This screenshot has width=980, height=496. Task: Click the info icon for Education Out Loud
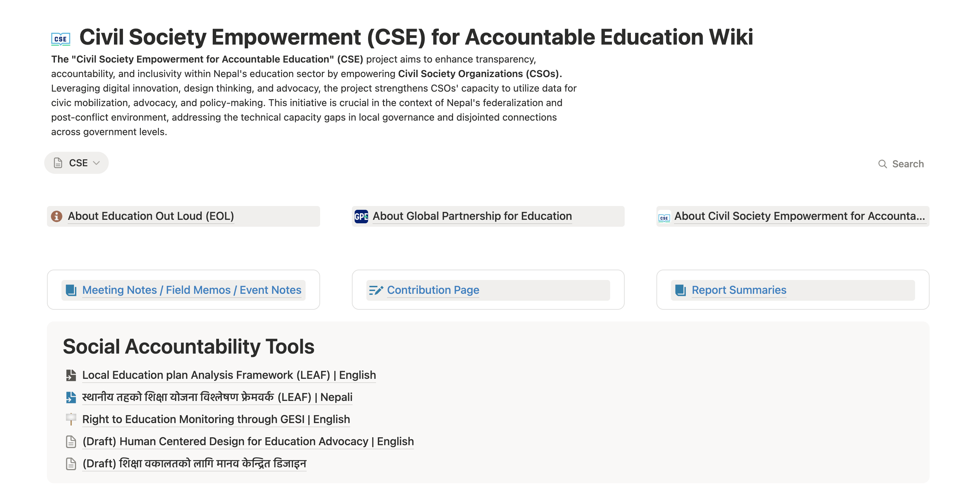point(57,216)
